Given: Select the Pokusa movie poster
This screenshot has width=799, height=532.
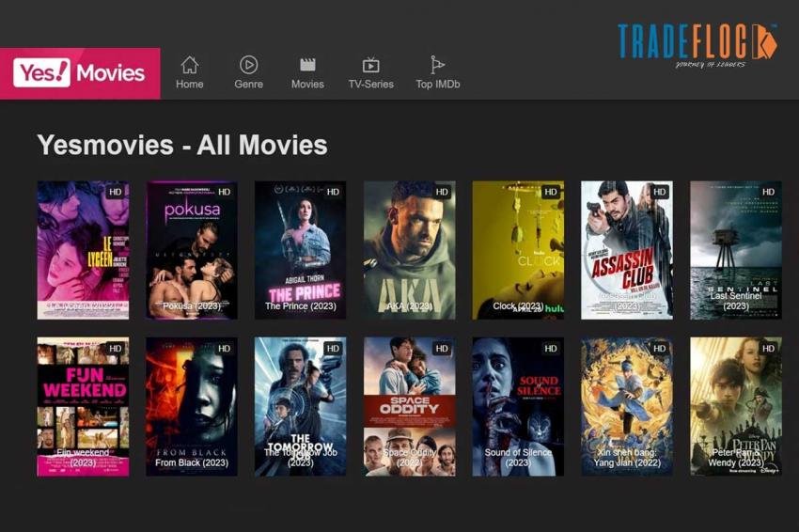Looking at the screenshot, I should 192,250.
